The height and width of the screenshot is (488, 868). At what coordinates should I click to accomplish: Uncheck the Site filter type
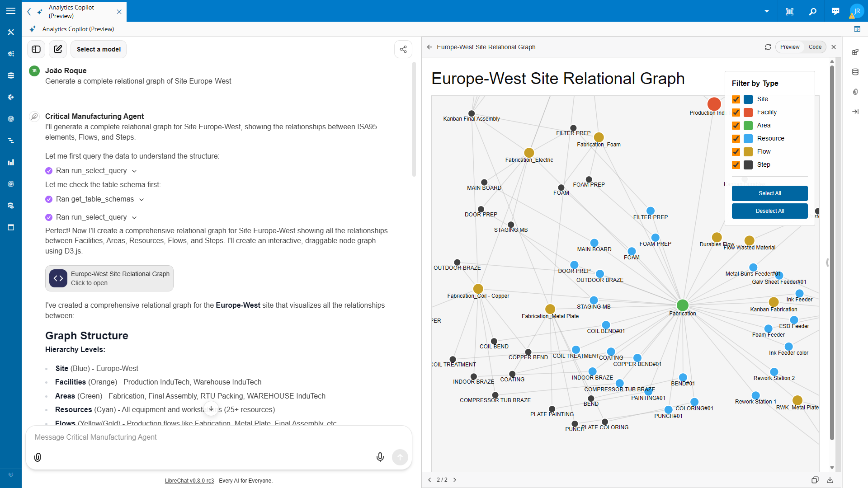pos(736,99)
